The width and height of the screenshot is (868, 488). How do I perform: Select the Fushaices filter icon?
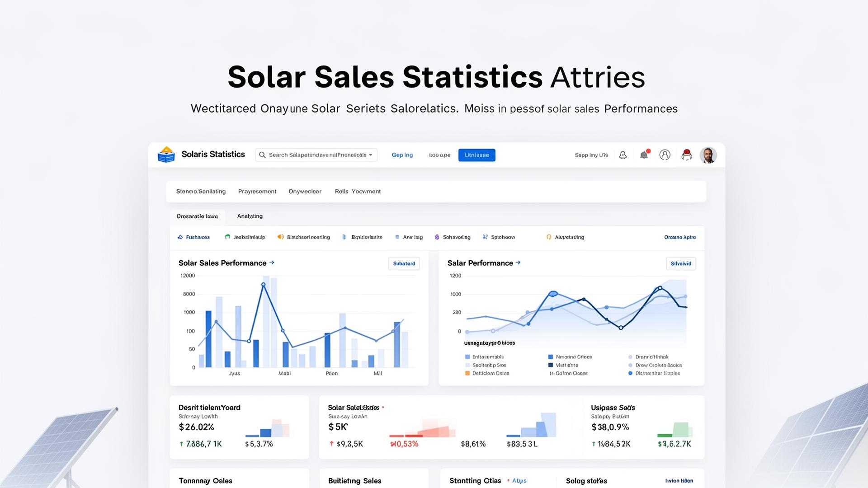(x=180, y=237)
